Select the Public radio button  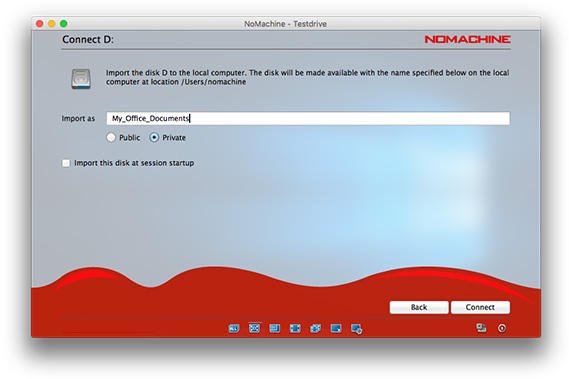[111, 137]
